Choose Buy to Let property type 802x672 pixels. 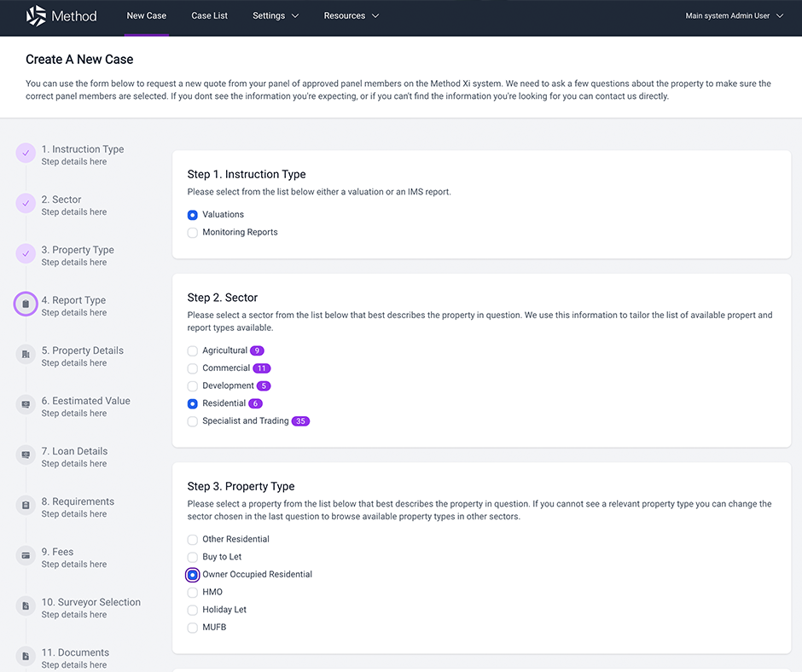(x=192, y=558)
